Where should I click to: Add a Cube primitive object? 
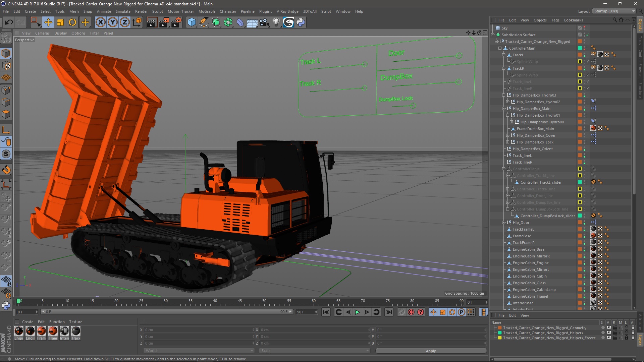tap(192, 22)
